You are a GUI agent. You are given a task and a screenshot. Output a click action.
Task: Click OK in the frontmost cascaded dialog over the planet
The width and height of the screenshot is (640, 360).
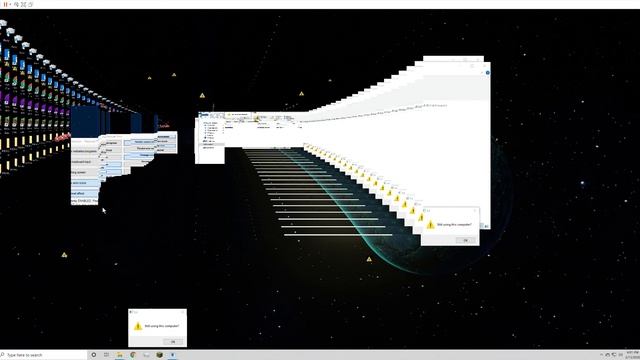click(x=466, y=240)
